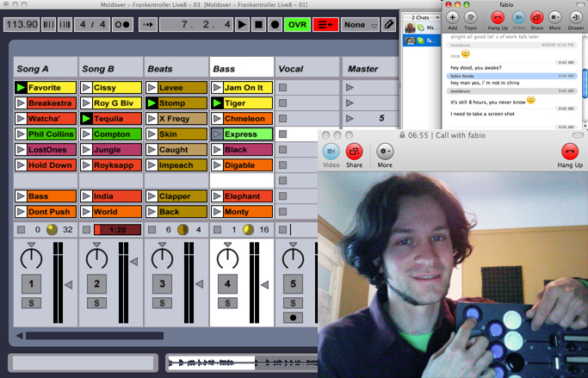Screen dimensions: 588x378
Task: Click the Topic icon in chat toolbar
Action: coord(472,17)
